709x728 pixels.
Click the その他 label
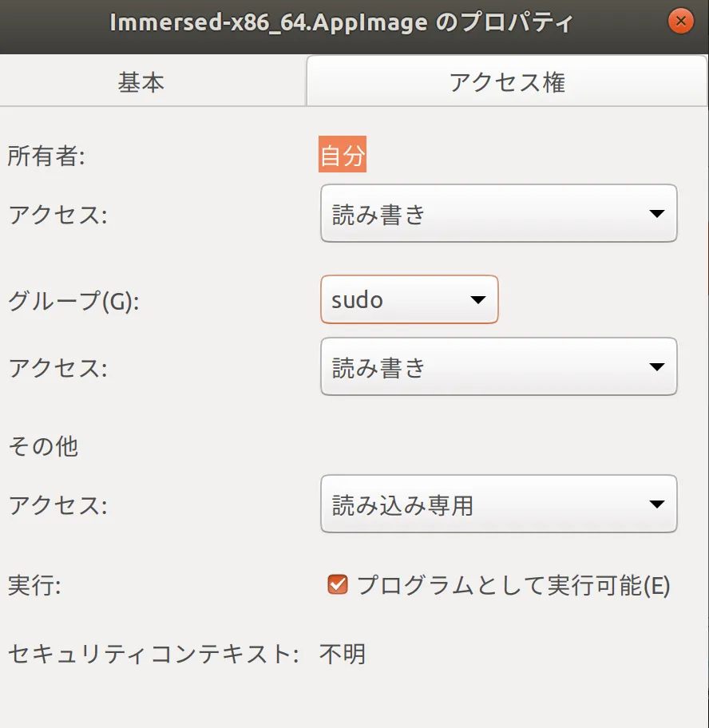pos(43,446)
